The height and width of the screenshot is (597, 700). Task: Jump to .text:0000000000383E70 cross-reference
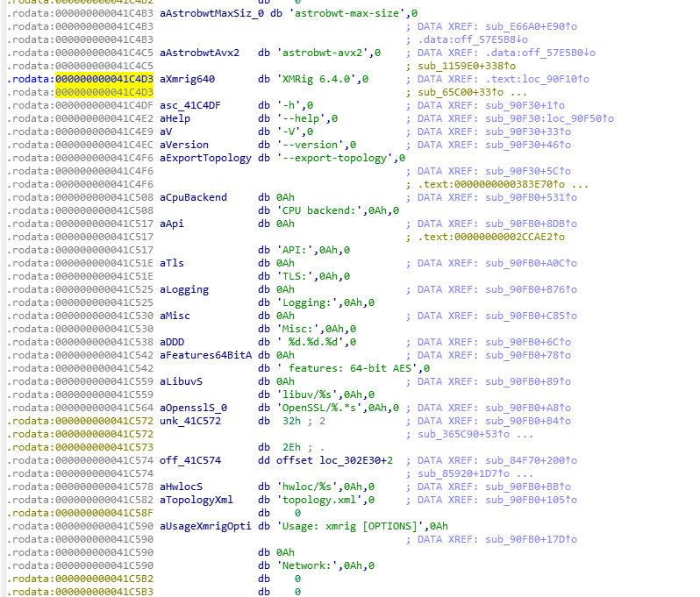(491, 184)
